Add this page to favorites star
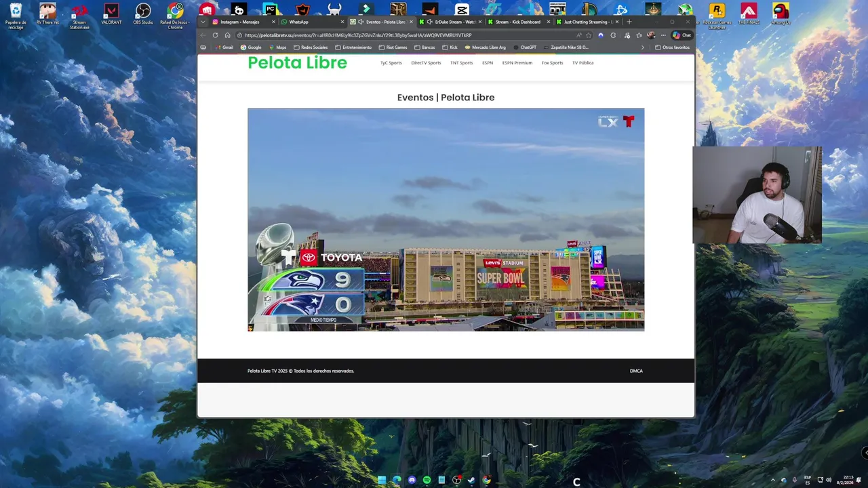This screenshot has height=488, width=868. pos(589,35)
